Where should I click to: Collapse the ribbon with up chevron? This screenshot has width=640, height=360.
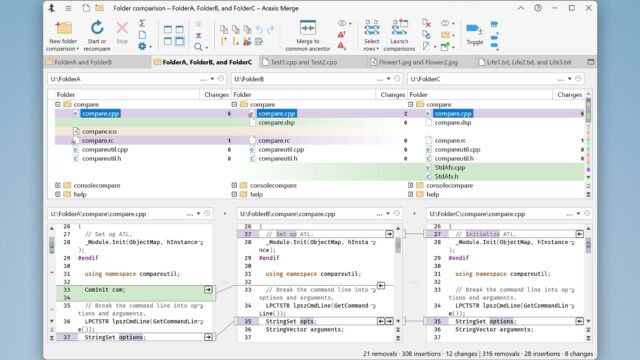521,8
